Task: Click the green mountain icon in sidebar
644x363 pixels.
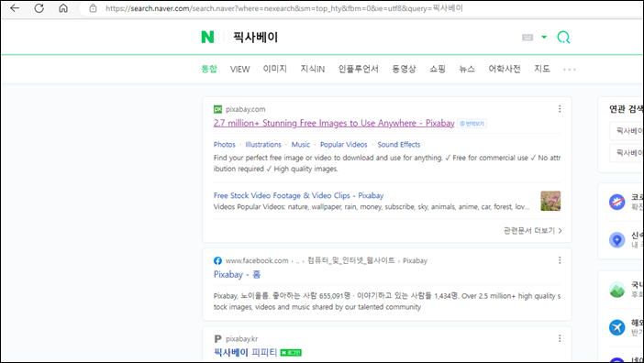Action: pyautogui.click(x=616, y=290)
